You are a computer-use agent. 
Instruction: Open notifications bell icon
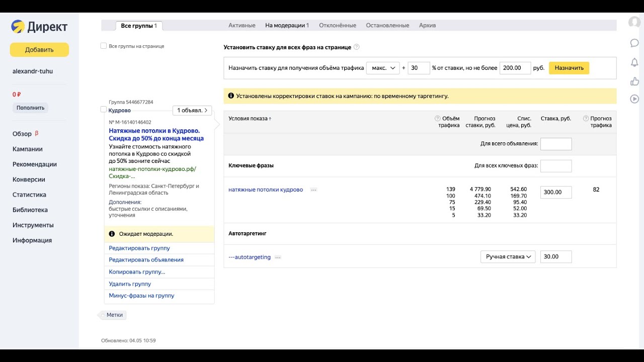coord(634,62)
